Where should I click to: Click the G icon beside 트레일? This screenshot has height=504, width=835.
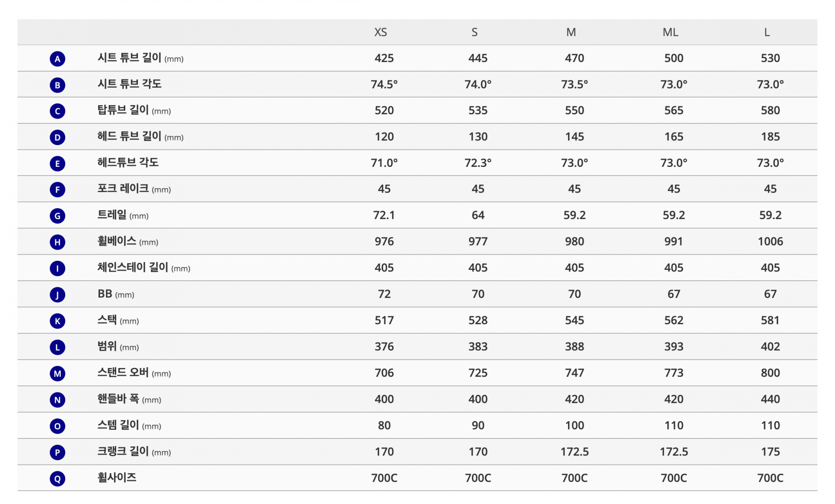pyautogui.click(x=57, y=216)
